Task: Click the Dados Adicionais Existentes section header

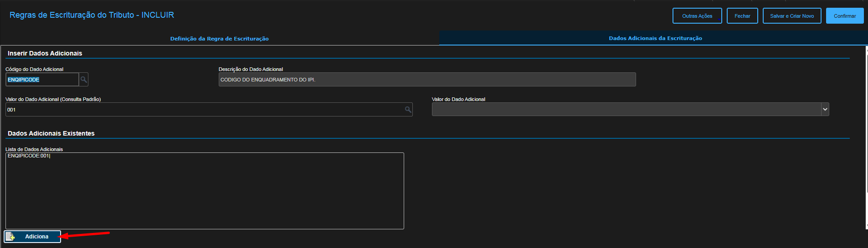Action: [x=51, y=133]
